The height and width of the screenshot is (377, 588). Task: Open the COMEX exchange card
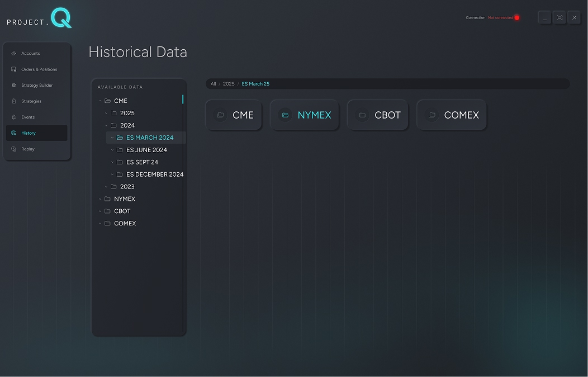452,115
